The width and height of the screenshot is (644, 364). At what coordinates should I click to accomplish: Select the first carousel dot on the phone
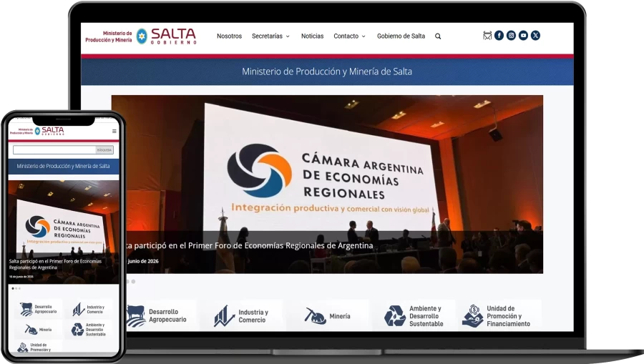[x=13, y=288]
